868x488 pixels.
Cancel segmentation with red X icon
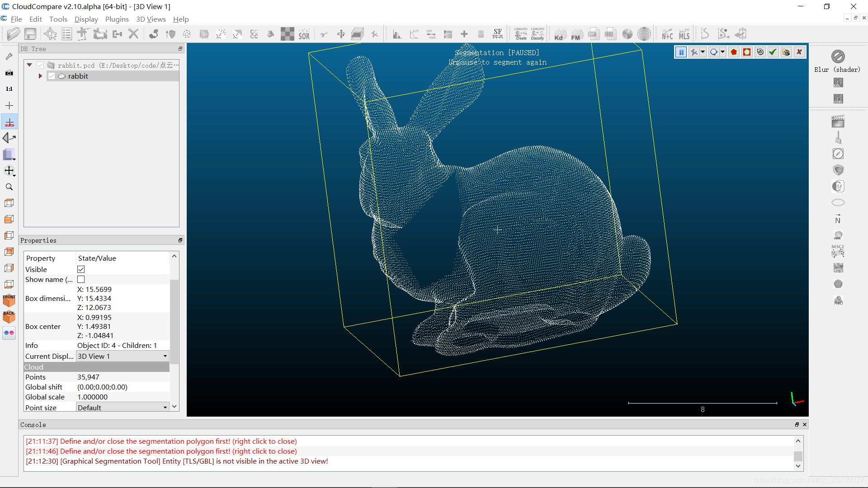point(799,52)
